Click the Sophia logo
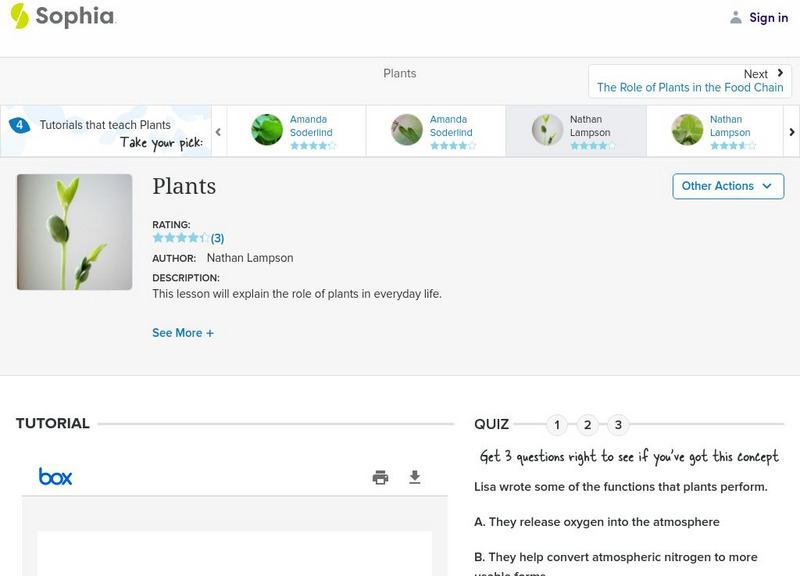 pyautogui.click(x=64, y=17)
